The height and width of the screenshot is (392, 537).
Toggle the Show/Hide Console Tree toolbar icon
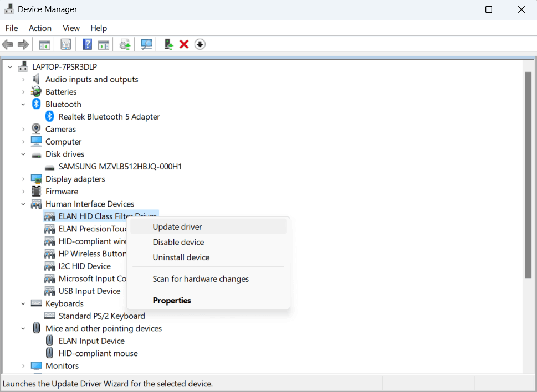(x=44, y=44)
